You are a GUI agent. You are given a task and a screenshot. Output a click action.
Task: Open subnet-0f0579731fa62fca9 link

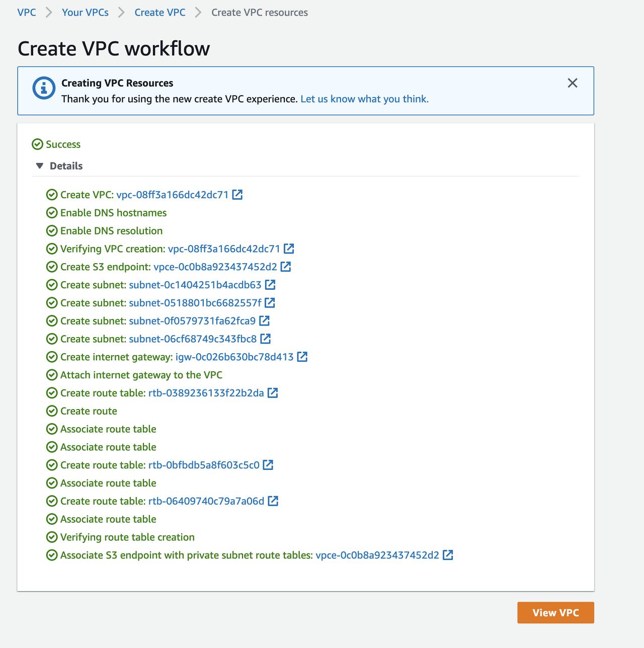[x=192, y=320]
